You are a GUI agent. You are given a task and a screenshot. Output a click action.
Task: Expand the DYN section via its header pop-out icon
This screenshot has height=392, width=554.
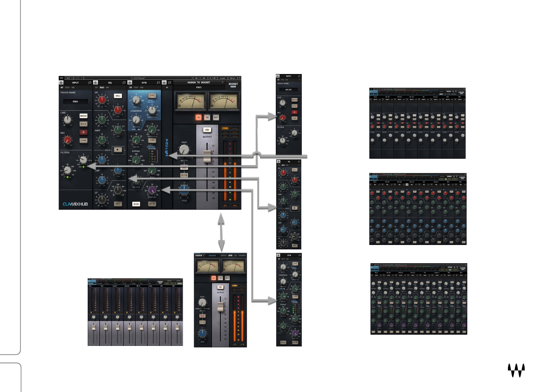pyautogui.click(x=158, y=83)
